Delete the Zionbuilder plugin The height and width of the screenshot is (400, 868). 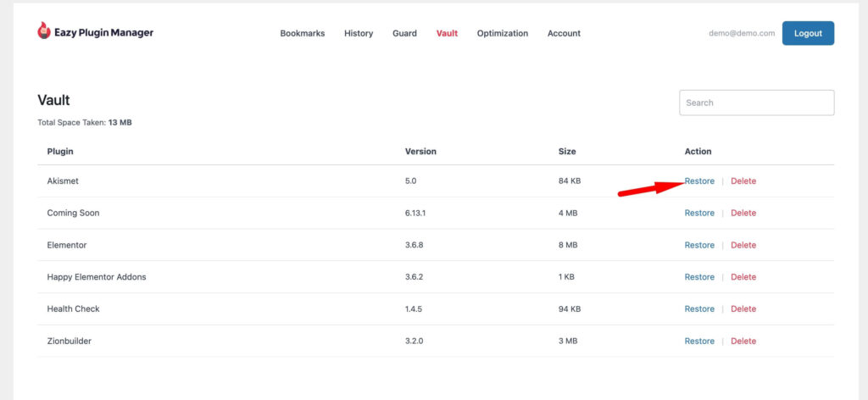pyautogui.click(x=743, y=341)
